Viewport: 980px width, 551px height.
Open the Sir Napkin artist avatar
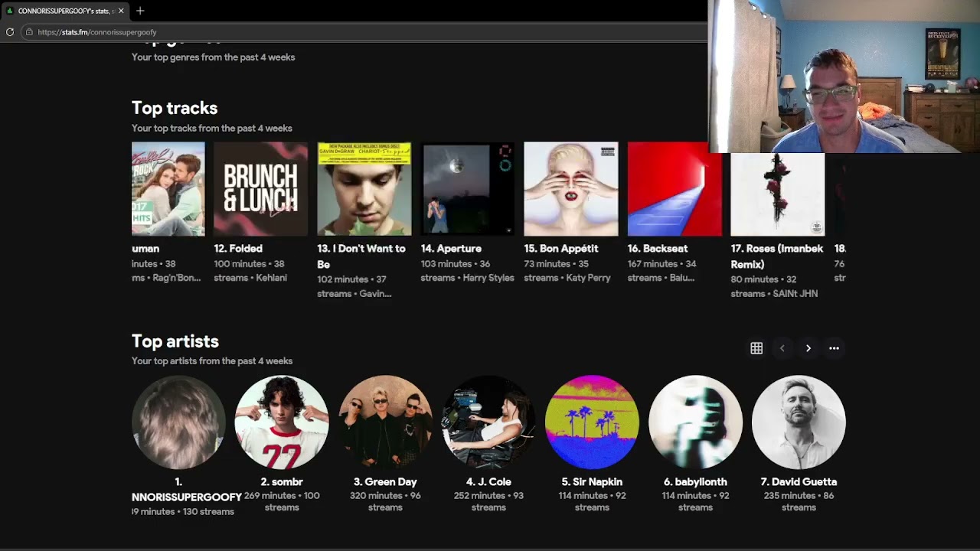[x=592, y=422]
